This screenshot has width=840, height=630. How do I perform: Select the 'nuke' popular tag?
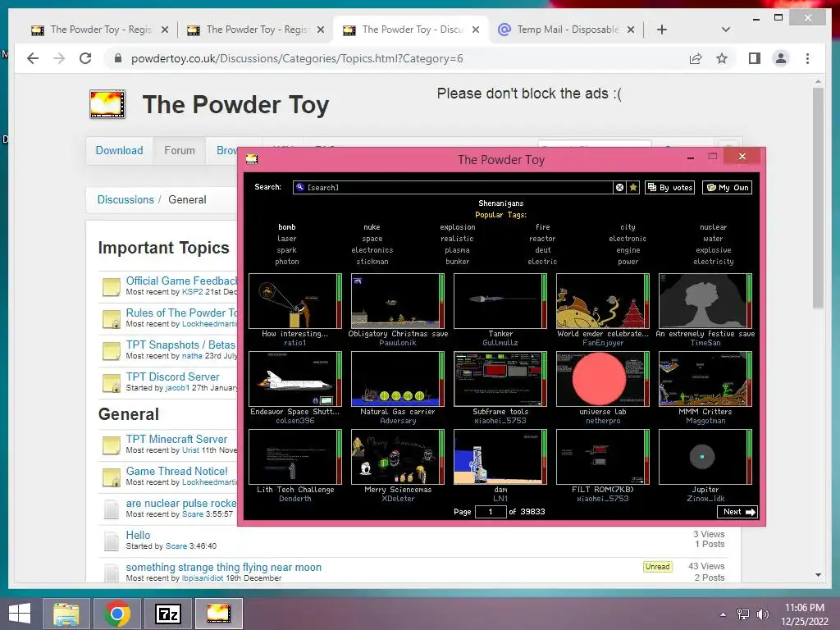click(x=372, y=227)
